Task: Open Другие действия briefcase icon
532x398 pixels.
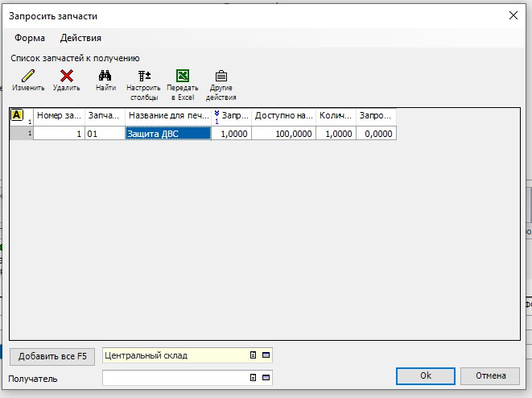Action: pyautogui.click(x=221, y=77)
